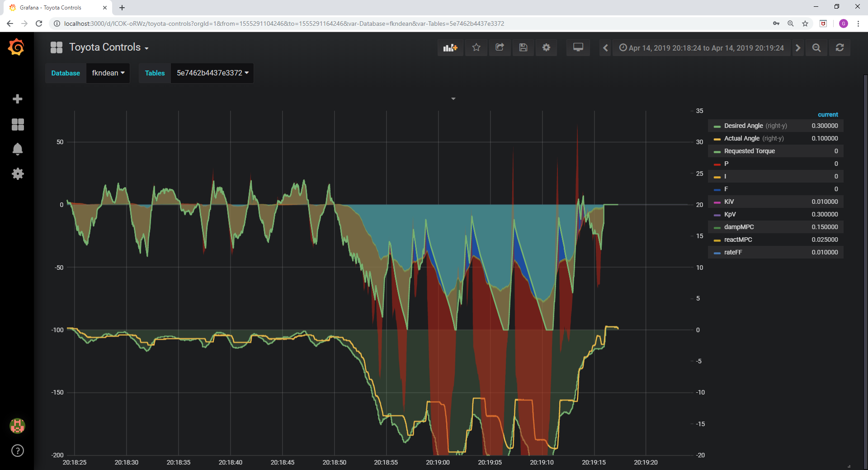
Task: Star this dashboard as favorite
Action: coord(476,47)
